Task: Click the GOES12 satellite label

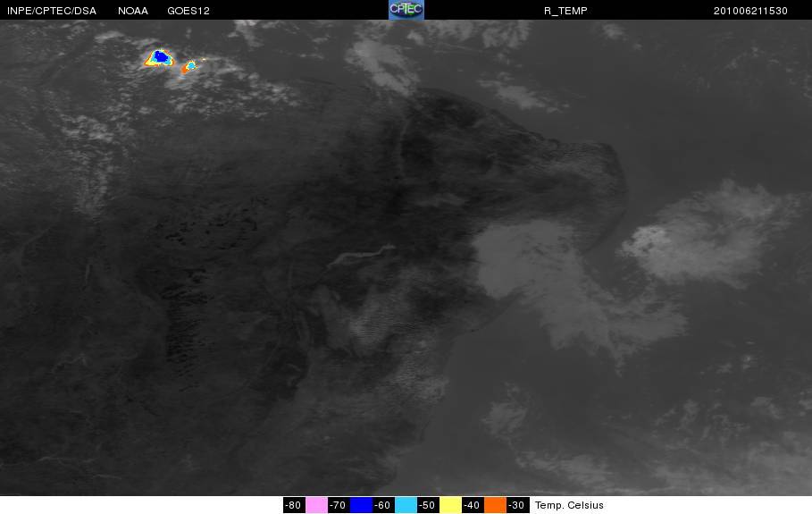Action: pyautogui.click(x=188, y=11)
